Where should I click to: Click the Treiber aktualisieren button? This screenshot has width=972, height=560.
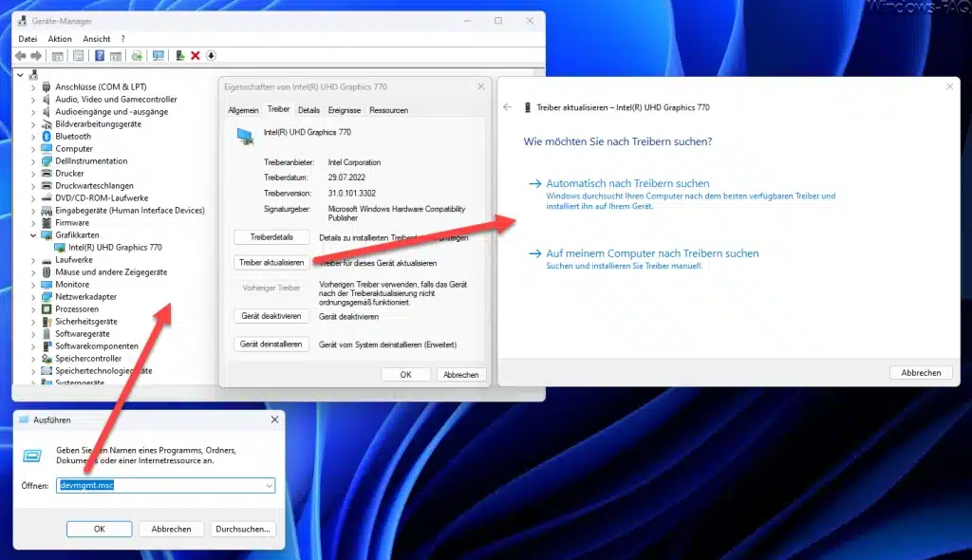271,262
